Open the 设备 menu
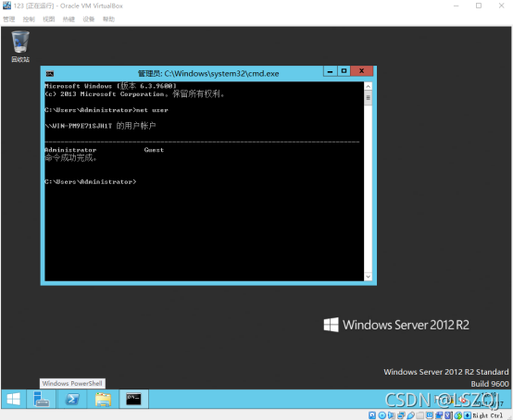The width and height of the screenshot is (513, 420). [x=89, y=19]
